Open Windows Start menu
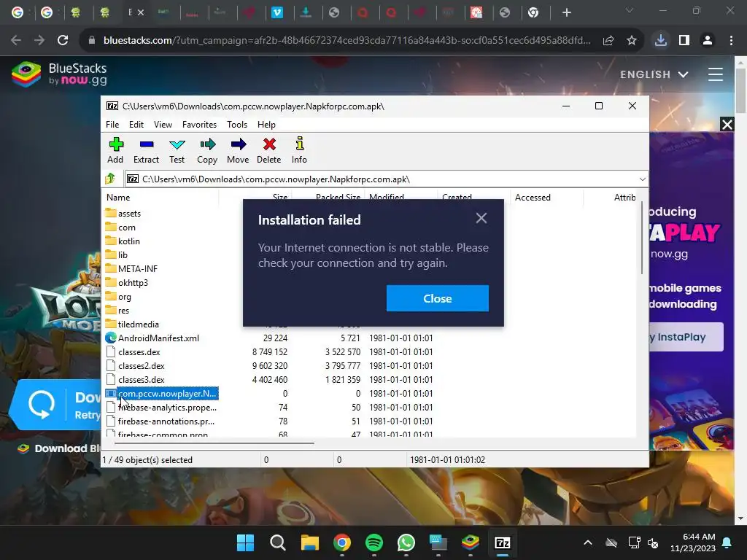747x560 pixels. 246,542
